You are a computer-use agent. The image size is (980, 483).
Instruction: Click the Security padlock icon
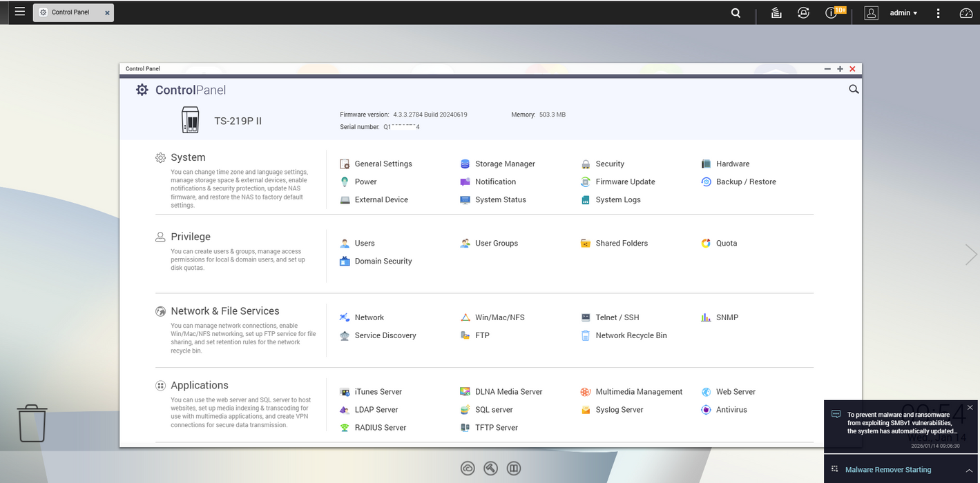point(586,164)
